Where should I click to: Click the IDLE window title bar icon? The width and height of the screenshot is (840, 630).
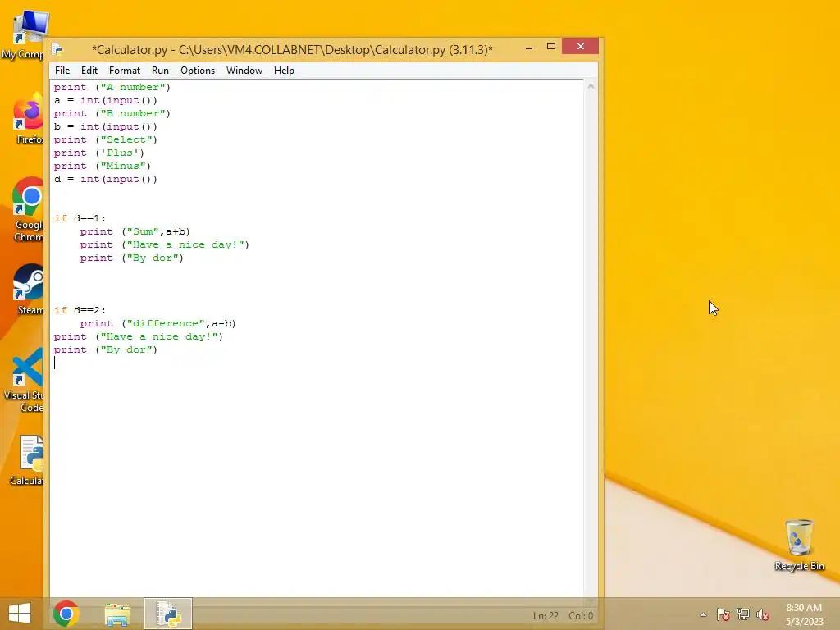[57, 50]
